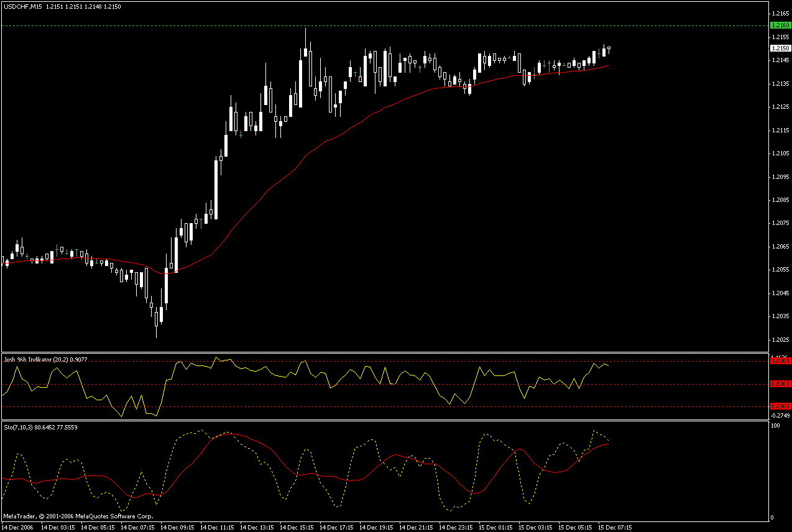Click the 14 Dec 11:15 time label
The image size is (792, 532).
point(218,527)
